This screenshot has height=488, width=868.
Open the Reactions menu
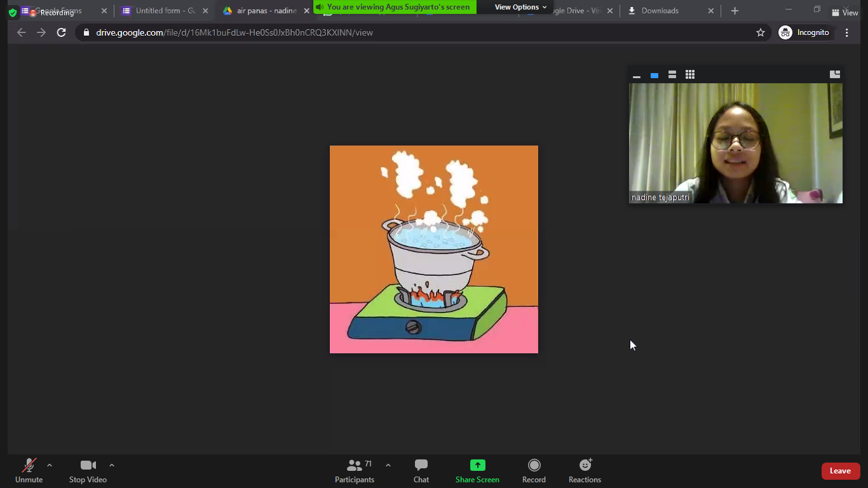585,470
